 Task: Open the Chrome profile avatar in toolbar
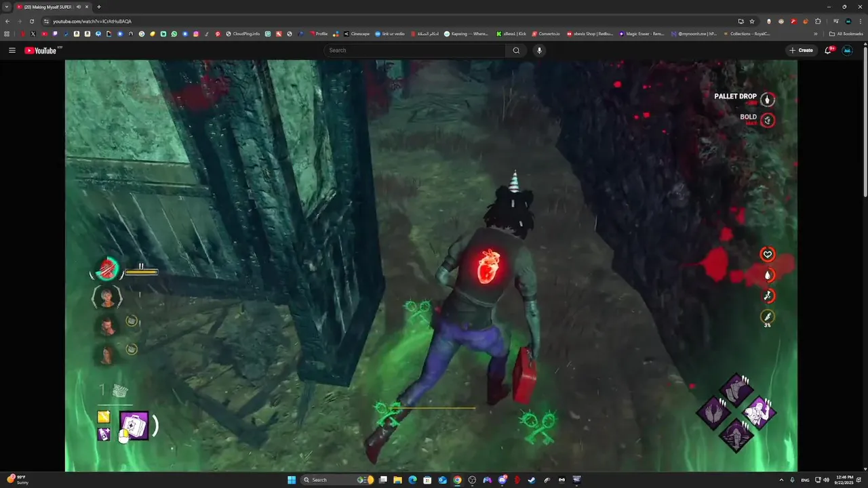point(848,21)
